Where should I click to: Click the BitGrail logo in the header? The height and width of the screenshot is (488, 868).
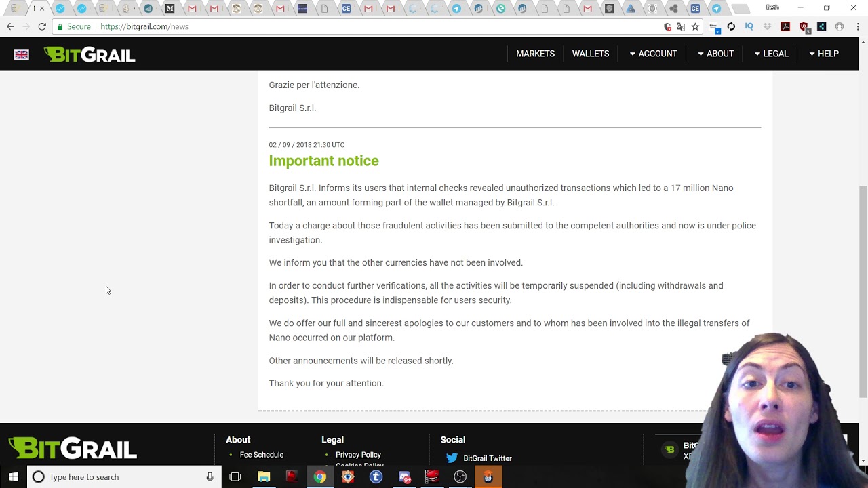90,54
